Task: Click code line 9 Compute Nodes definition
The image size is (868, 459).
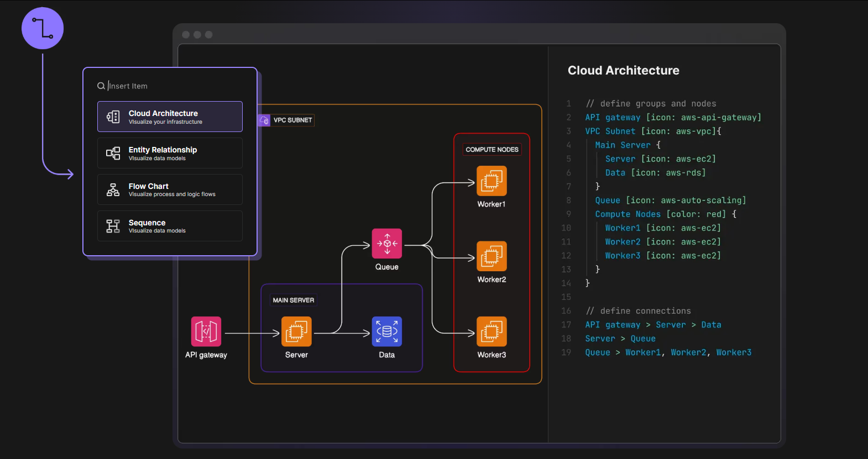Action: (665, 214)
